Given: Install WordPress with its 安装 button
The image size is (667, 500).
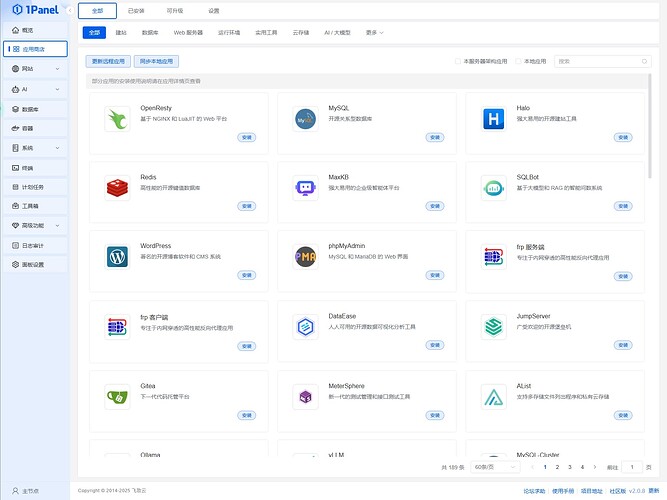Looking at the screenshot, I should (x=247, y=275).
